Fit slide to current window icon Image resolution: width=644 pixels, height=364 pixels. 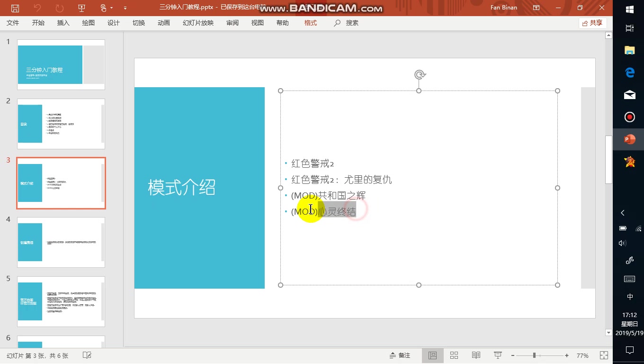tap(604, 355)
